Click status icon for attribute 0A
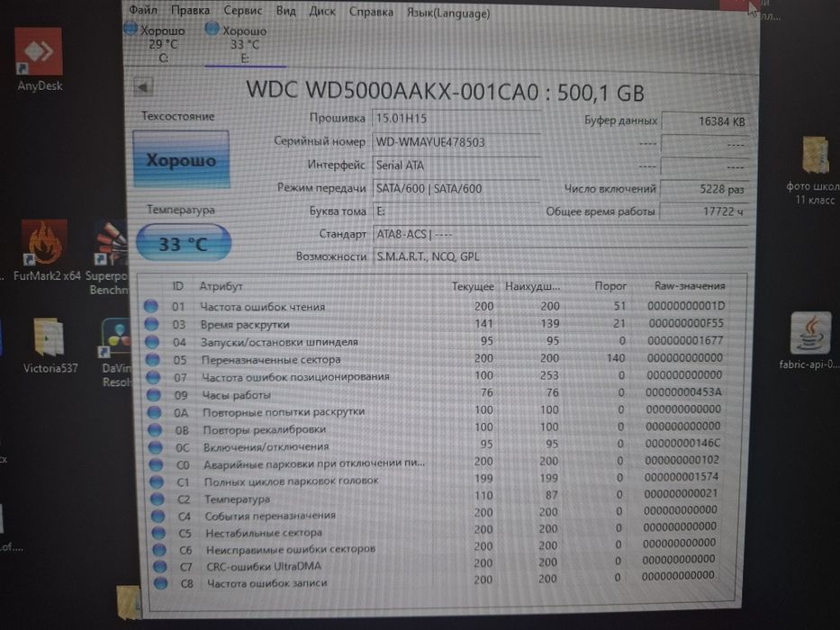Viewport: 840px width, 630px height. click(x=154, y=412)
